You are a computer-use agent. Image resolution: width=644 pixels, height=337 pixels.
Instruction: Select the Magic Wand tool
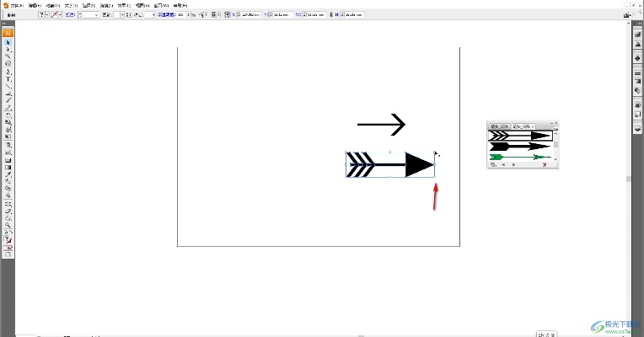pos(8,56)
